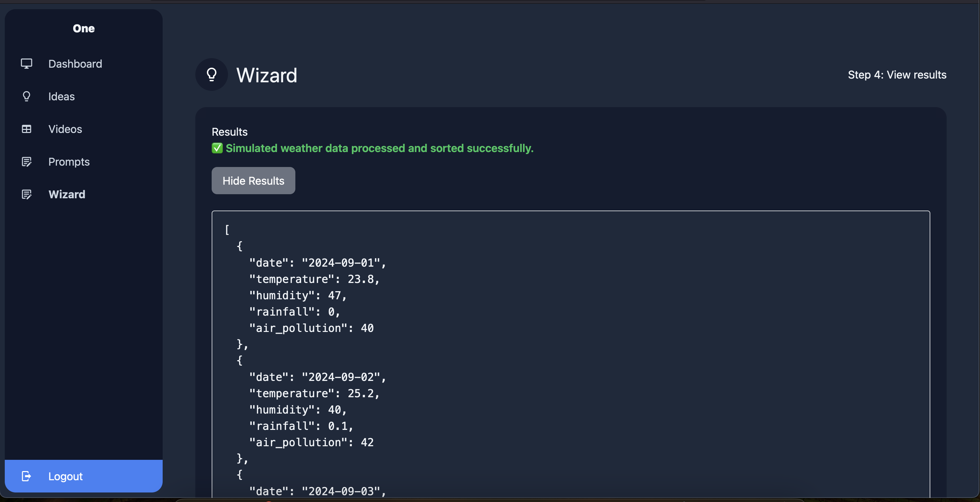
Task: Click the One app title
Action: [x=84, y=28]
